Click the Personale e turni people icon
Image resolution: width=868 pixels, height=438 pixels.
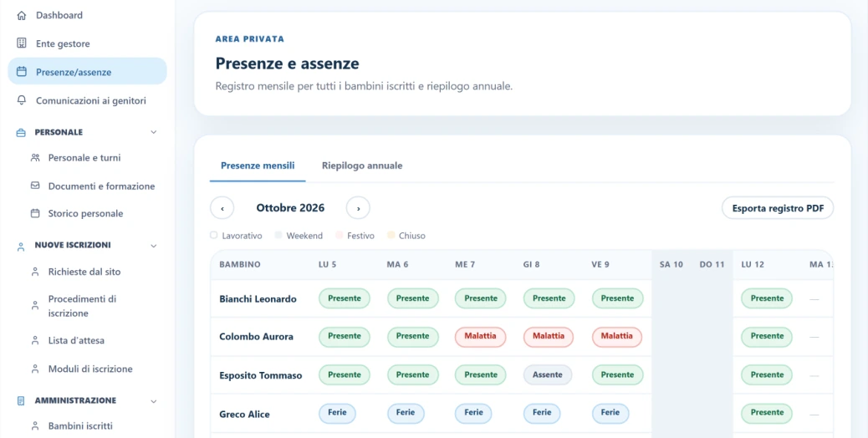[35, 158]
